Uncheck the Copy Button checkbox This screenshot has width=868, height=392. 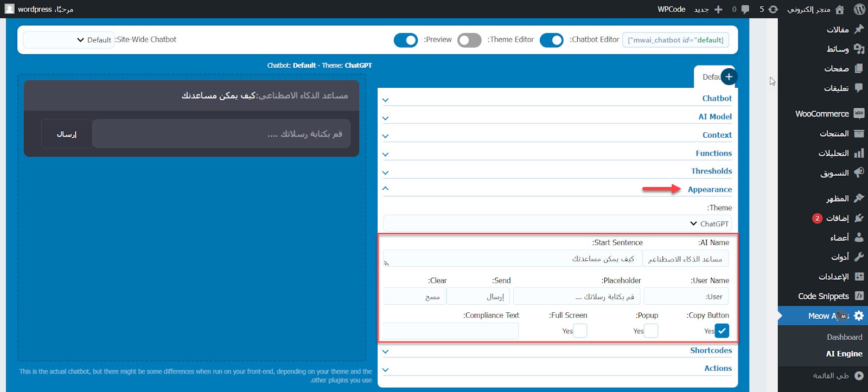click(x=722, y=331)
